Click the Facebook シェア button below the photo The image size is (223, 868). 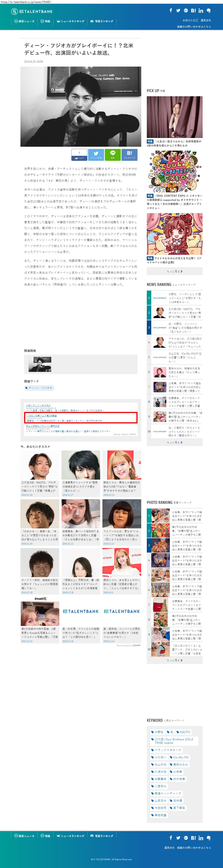tap(79, 155)
